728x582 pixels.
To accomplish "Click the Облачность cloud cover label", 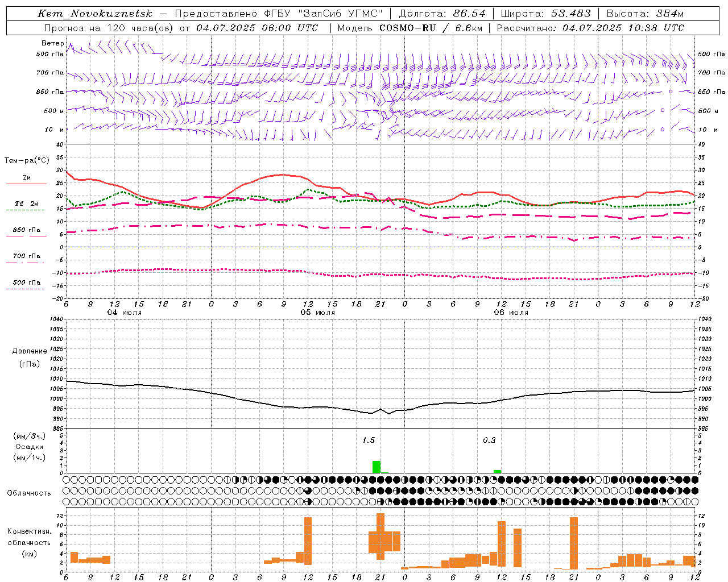I will (x=29, y=493).
